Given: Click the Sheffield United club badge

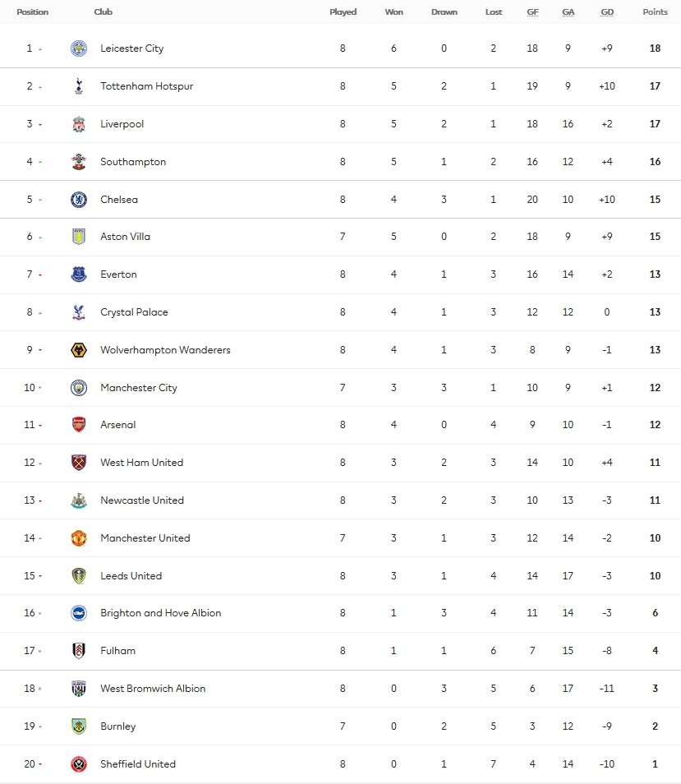Looking at the screenshot, I should click(79, 764).
